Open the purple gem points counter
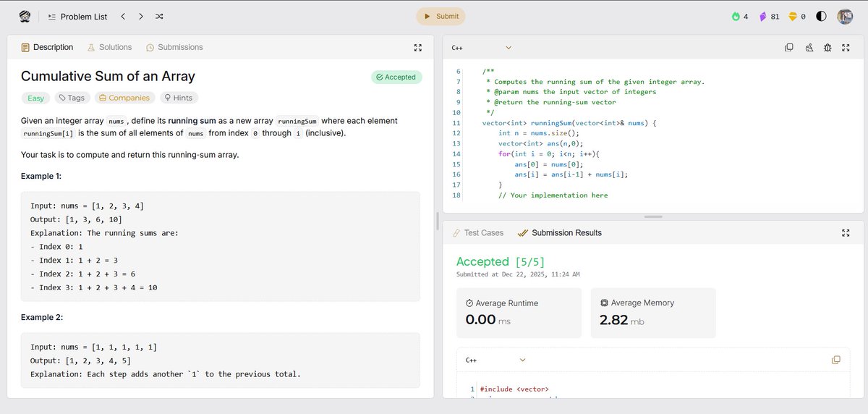This screenshot has height=414, width=868. 768,16
